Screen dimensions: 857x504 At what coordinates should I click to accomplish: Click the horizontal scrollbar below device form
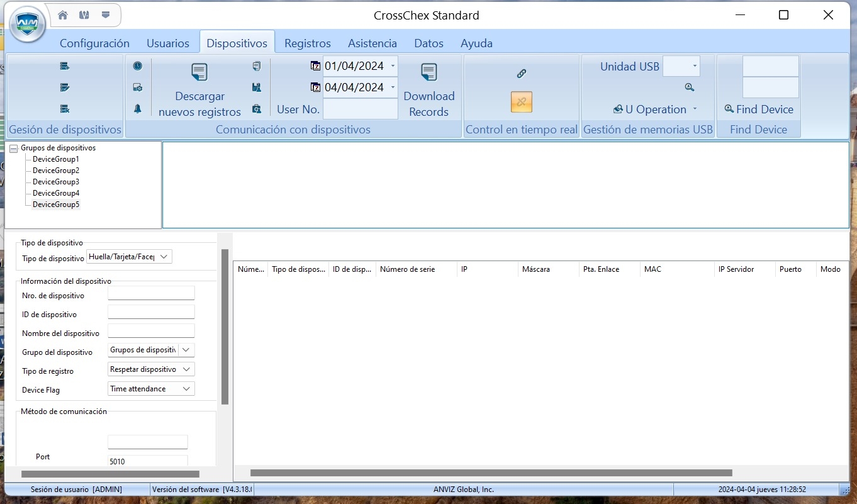point(110,474)
